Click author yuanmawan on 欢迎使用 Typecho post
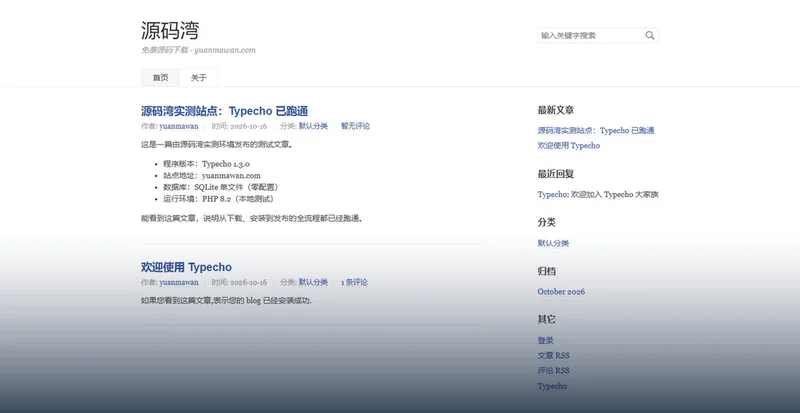The height and width of the screenshot is (413, 800). coord(179,282)
